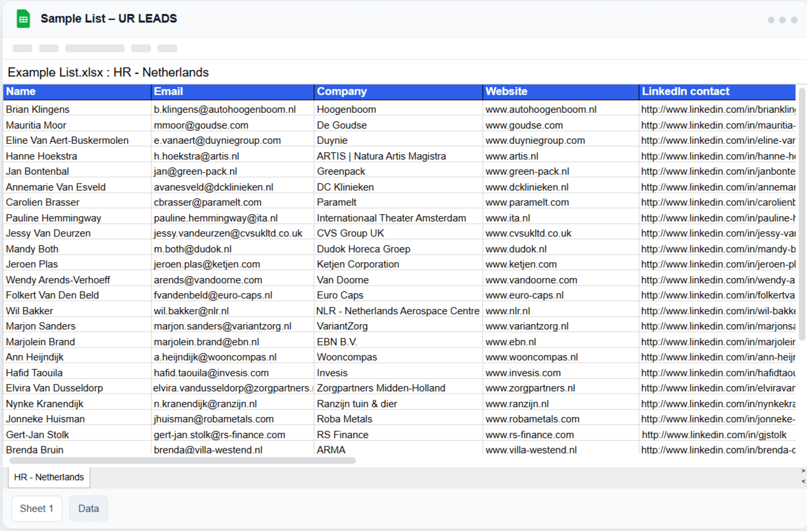Switch to the Data tab
This screenshot has height=532, width=807.
(x=89, y=508)
